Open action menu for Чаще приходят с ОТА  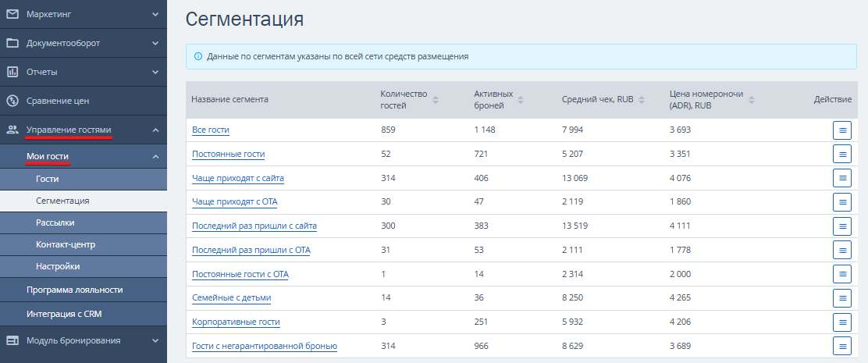pyautogui.click(x=842, y=202)
